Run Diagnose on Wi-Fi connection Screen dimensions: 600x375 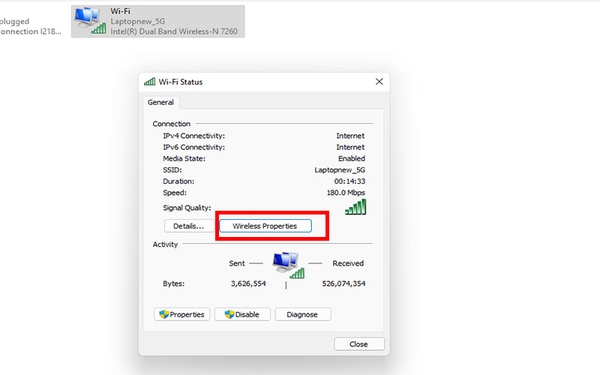coord(303,315)
